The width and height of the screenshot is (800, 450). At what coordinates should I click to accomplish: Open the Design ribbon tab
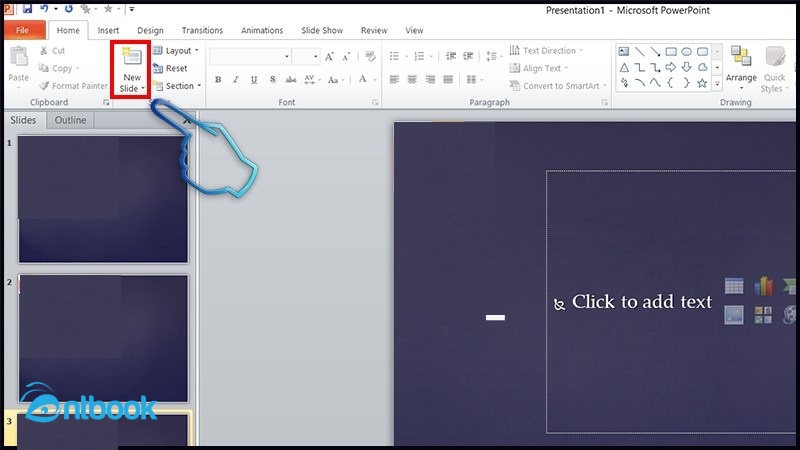[x=150, y=31]
